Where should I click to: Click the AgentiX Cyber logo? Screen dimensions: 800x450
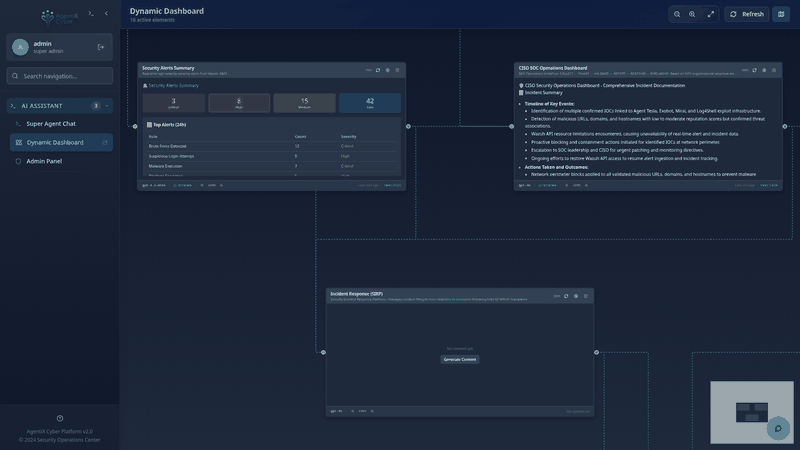(x=60, y=17)
